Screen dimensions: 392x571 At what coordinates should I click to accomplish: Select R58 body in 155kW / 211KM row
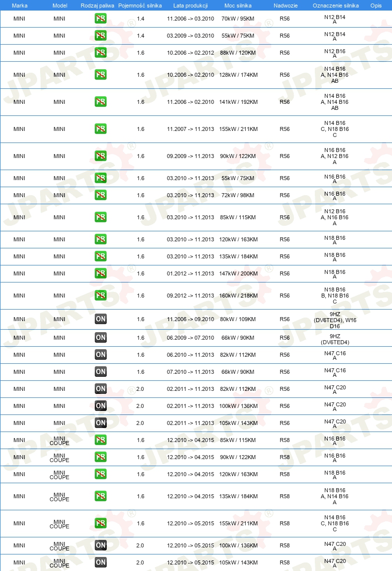pyautogui.click(x=285, y=523)
